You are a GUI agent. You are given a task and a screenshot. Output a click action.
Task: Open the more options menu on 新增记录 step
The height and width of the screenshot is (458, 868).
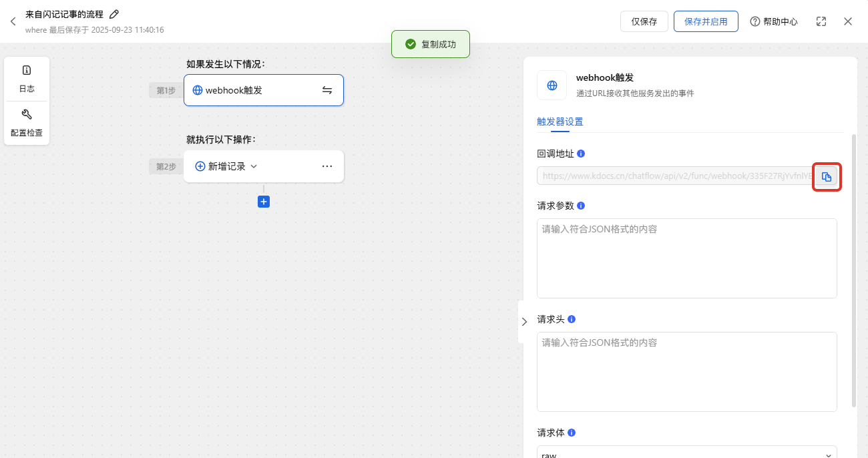coord(327,166)
